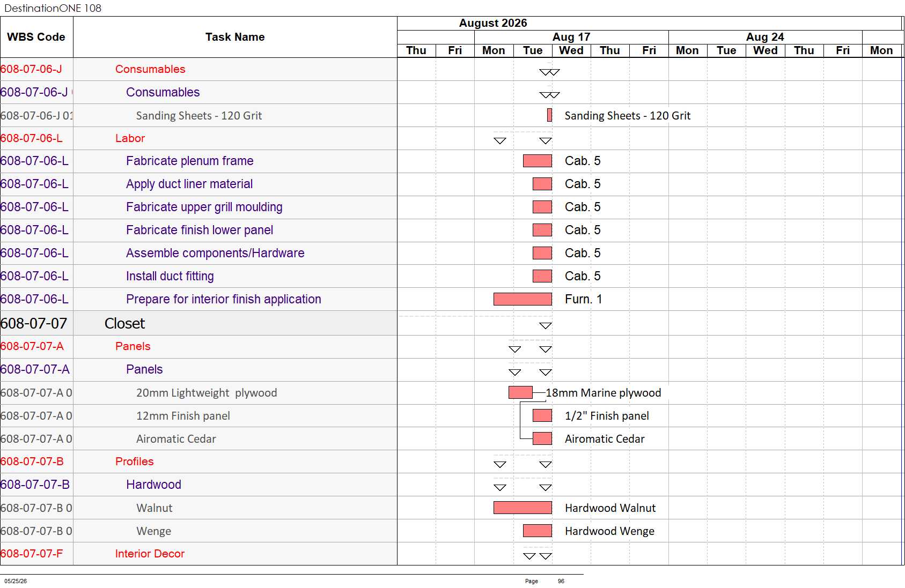Click the WBS Code column header

(x=36, y=37)
